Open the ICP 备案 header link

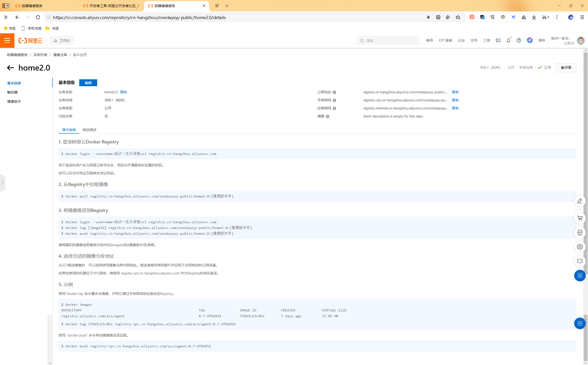445,40
